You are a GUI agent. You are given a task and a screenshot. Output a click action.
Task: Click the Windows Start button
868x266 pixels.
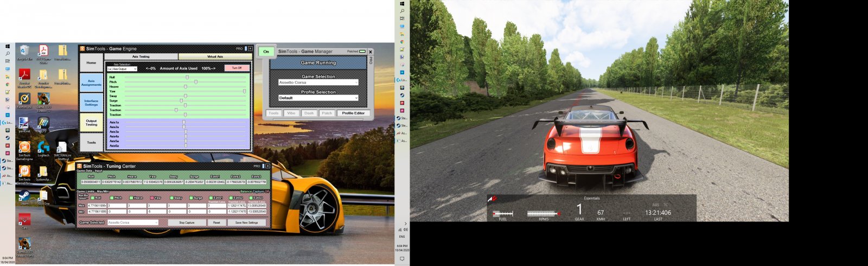pyautogui.click(x=8, y=46)
